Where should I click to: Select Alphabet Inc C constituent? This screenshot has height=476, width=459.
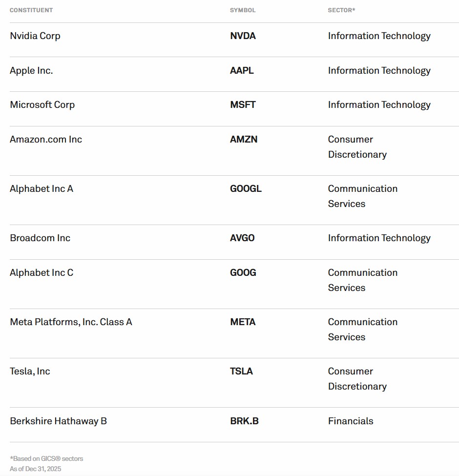(42, 273)
